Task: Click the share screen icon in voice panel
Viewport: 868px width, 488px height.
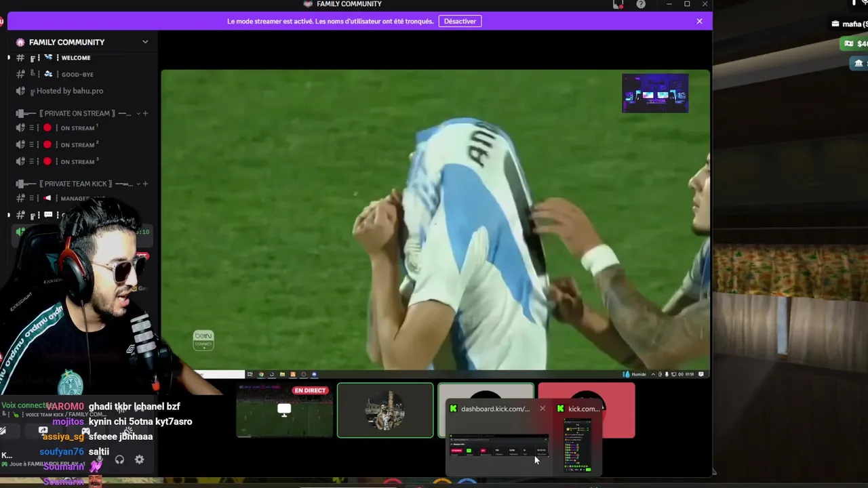Action: (43, 430)
